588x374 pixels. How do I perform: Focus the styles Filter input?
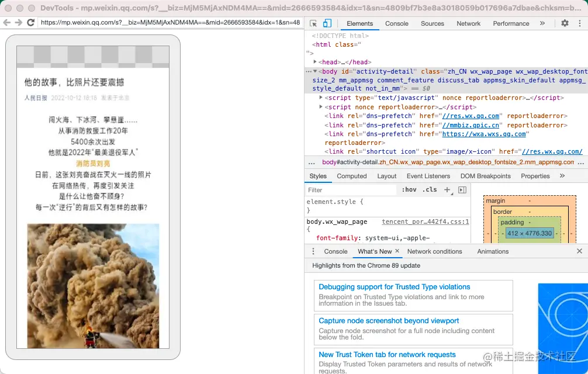pos(351,190)
